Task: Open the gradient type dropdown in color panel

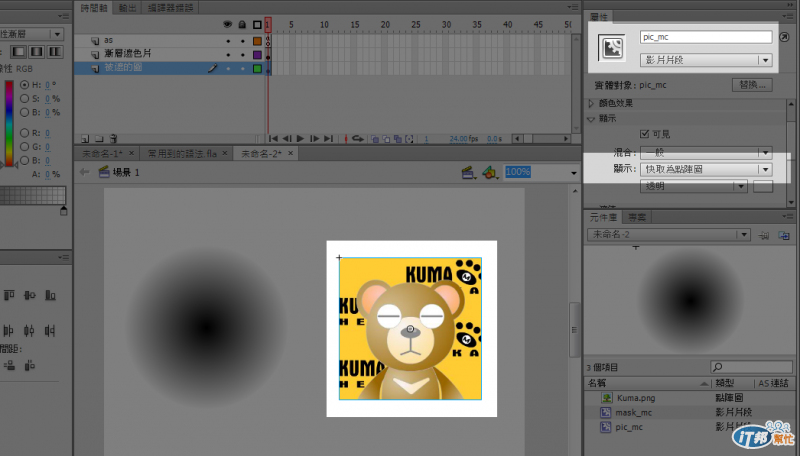Action: (32, 34)
